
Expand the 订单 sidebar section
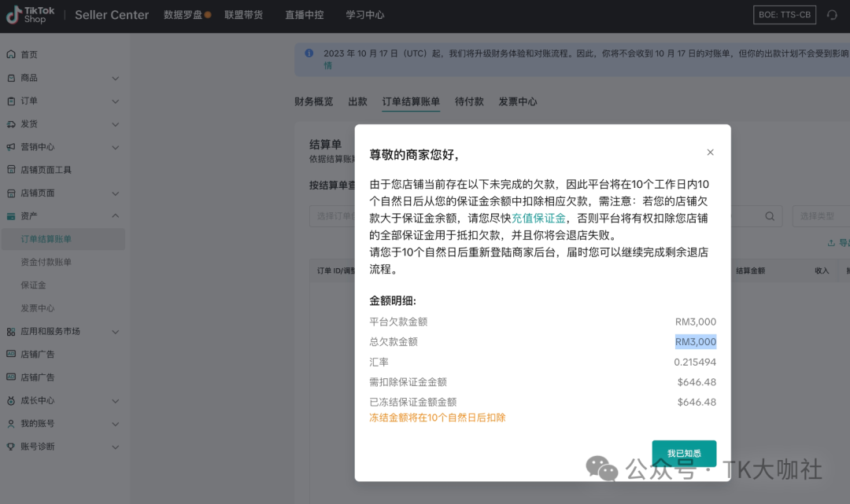coord(115,101)
